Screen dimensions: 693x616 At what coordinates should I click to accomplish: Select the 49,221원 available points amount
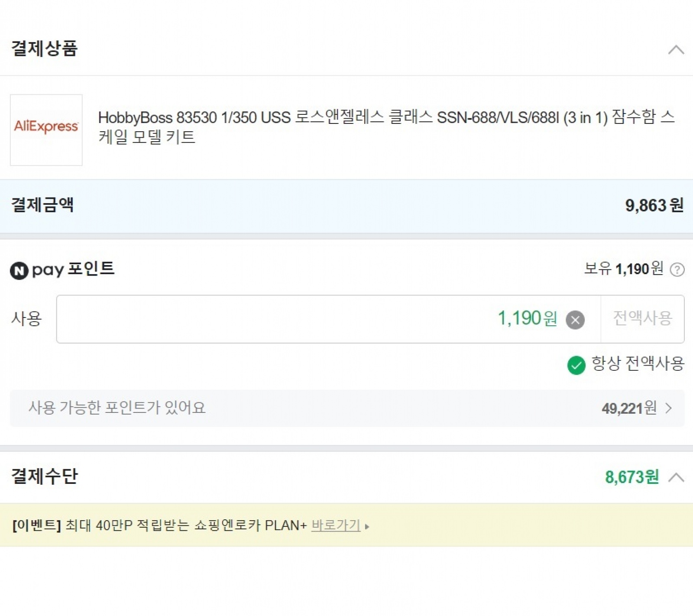(629, 408)
